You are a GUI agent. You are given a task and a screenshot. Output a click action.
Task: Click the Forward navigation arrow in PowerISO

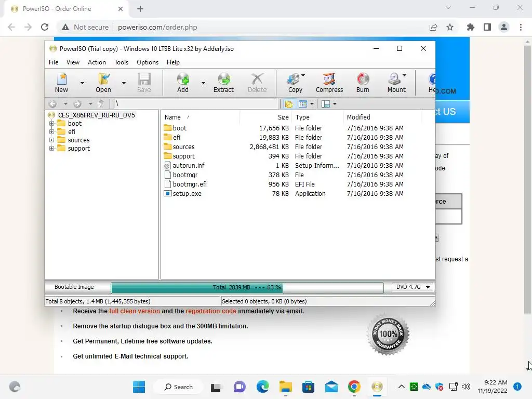pyautogui.click(x=78, y=104)
